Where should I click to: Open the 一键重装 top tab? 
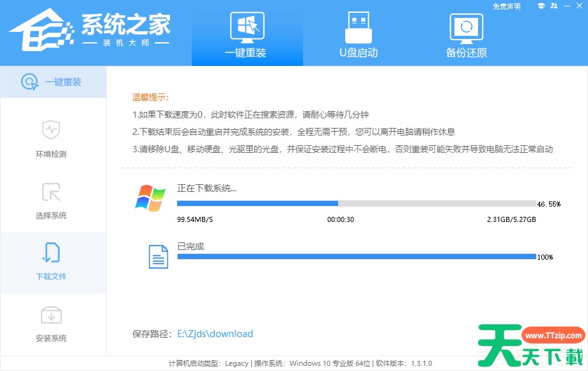coord(247,35)
